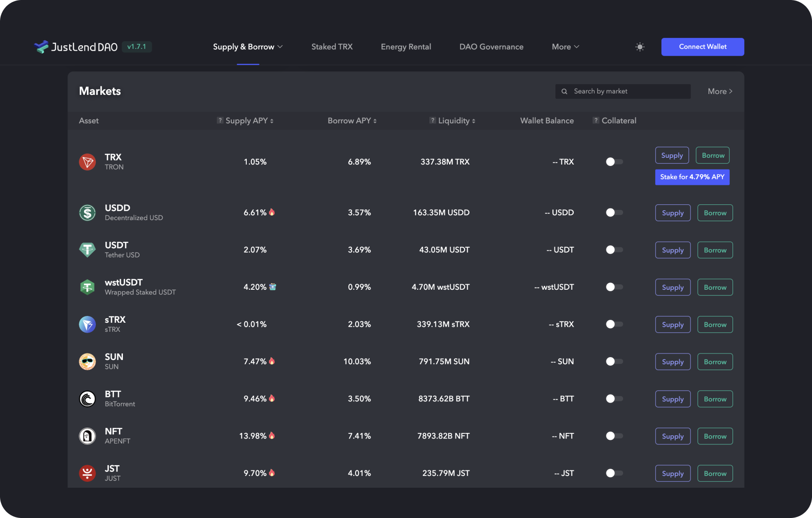Enable collateral for TRX
Screen dimensions: 812x518
[x=614, y=161]
